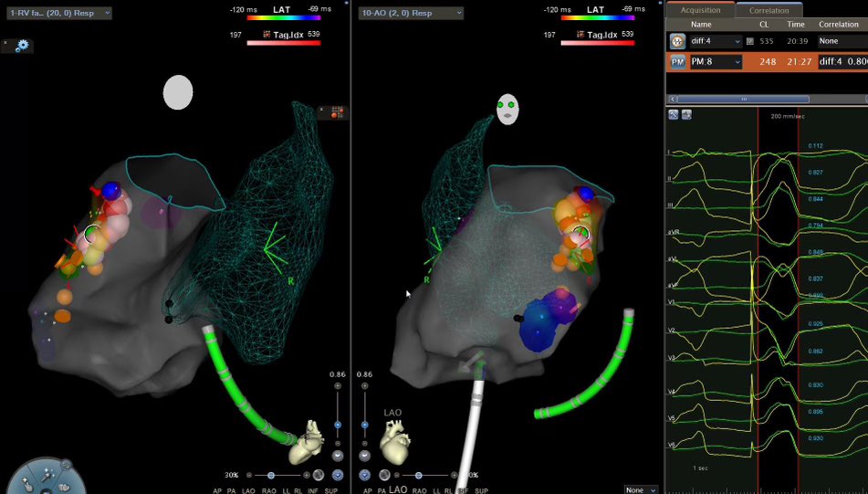Viewport: 868px width, 494px height.
Task: Set left viewer to INF view
Action: click(x=313, y=490)
